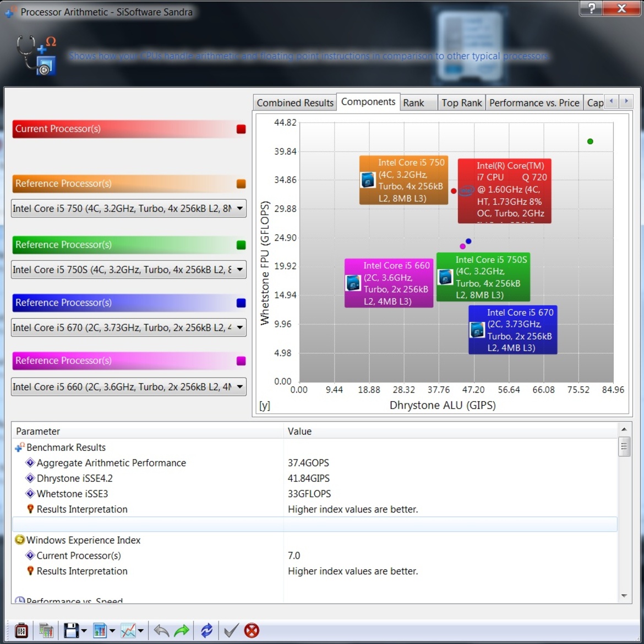Click the bar chart toolbar icon
The height and width of the screenshot is (644, 644).
100,630
